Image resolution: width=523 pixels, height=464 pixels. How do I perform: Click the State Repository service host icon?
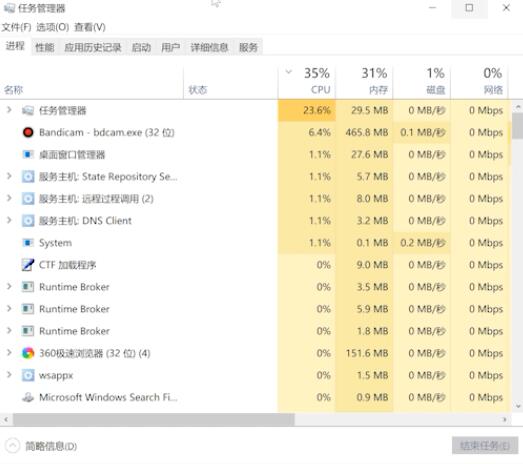click(x=28, y=176)
